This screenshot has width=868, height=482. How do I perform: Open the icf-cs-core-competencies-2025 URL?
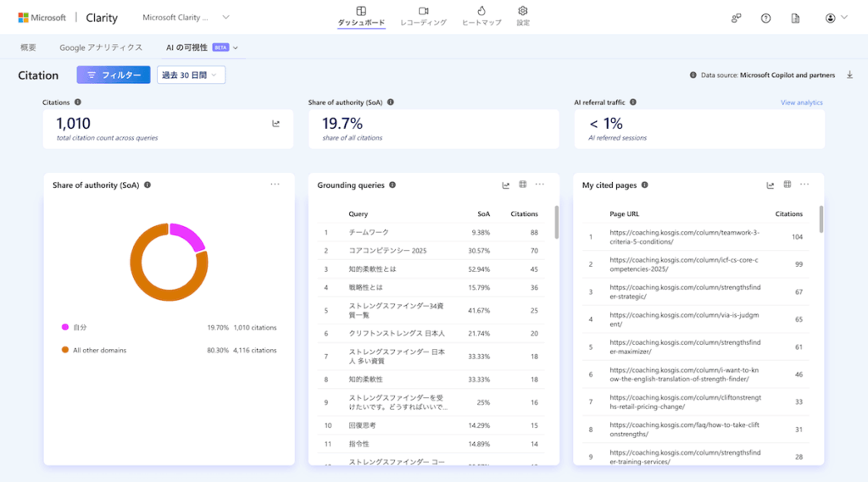click(x=684, y=264)
